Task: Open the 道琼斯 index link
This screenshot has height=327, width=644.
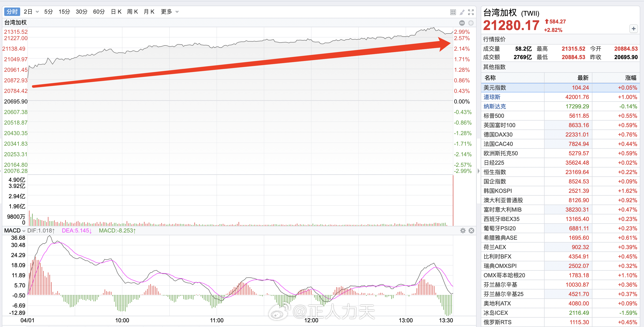Action: 492,97
